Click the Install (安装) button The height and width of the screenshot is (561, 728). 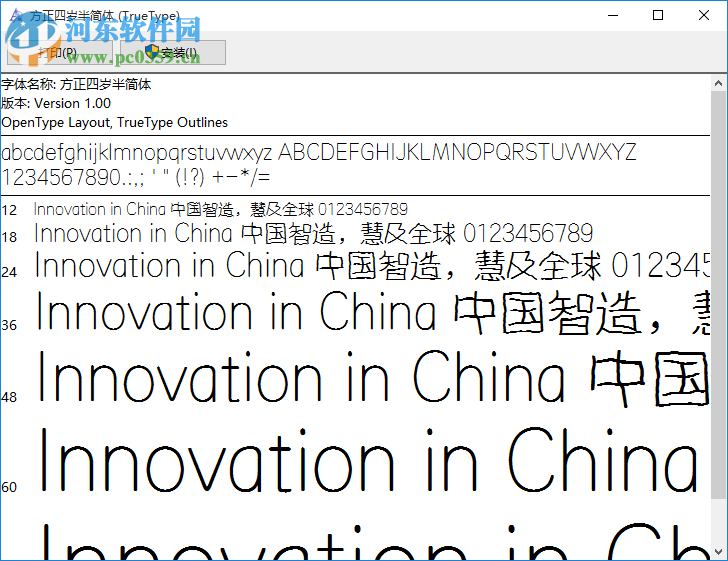pos(173,52)
